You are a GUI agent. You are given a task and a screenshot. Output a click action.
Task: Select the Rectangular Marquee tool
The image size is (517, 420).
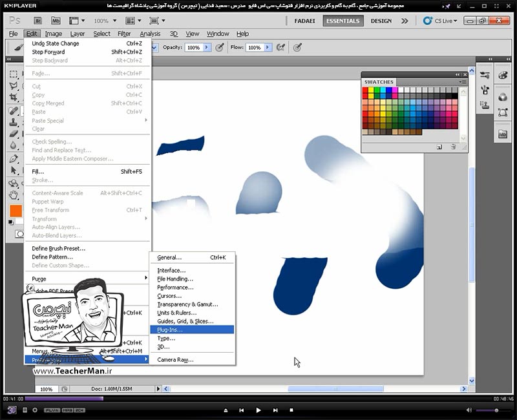pyautogui.click(x=13, y=74)
